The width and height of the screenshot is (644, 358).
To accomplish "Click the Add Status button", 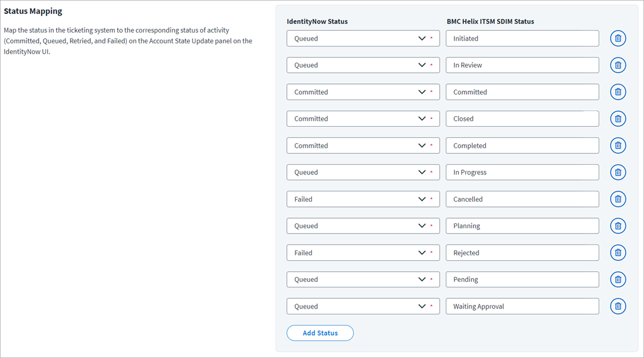I will [320, 333].
